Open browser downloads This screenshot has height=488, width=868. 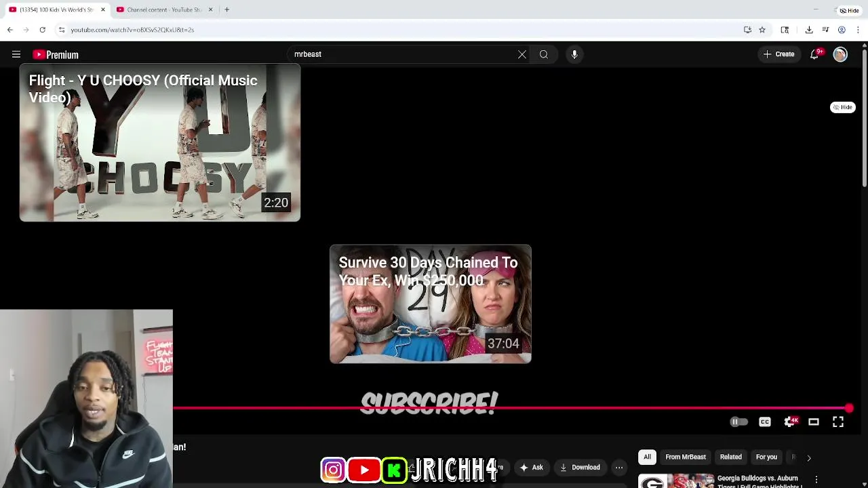[809, 30]
